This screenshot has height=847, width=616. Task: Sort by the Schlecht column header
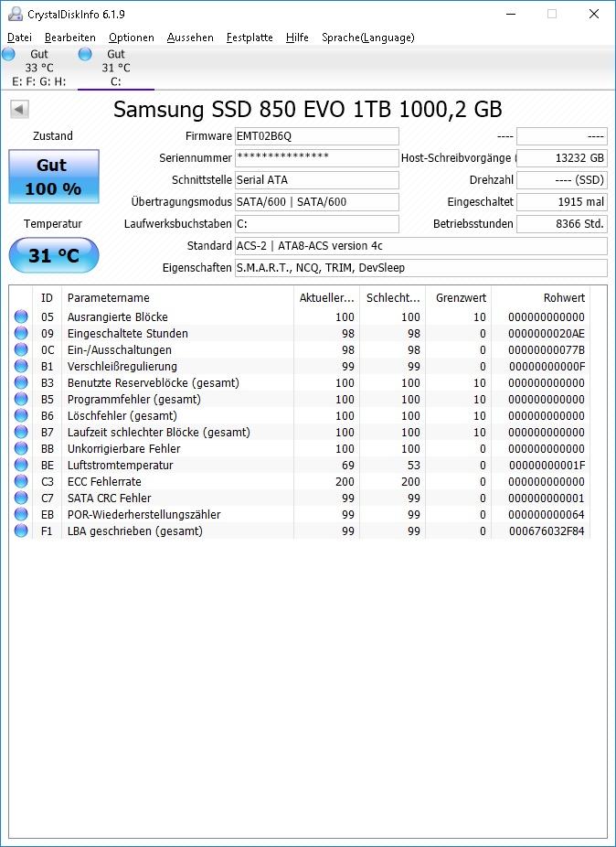point(392,297)
